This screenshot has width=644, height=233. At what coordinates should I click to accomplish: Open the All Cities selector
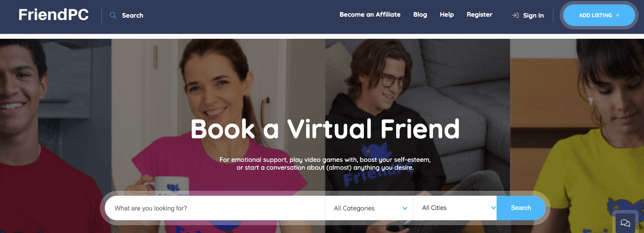point(455,208)
